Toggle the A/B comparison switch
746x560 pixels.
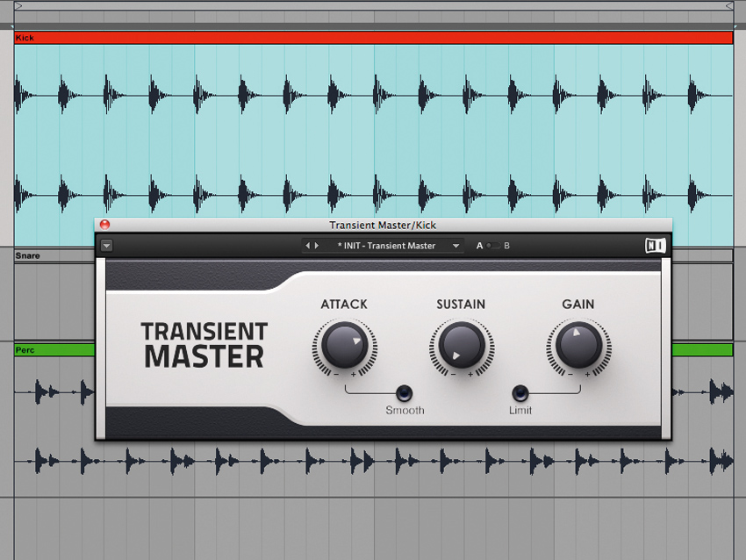493,246
